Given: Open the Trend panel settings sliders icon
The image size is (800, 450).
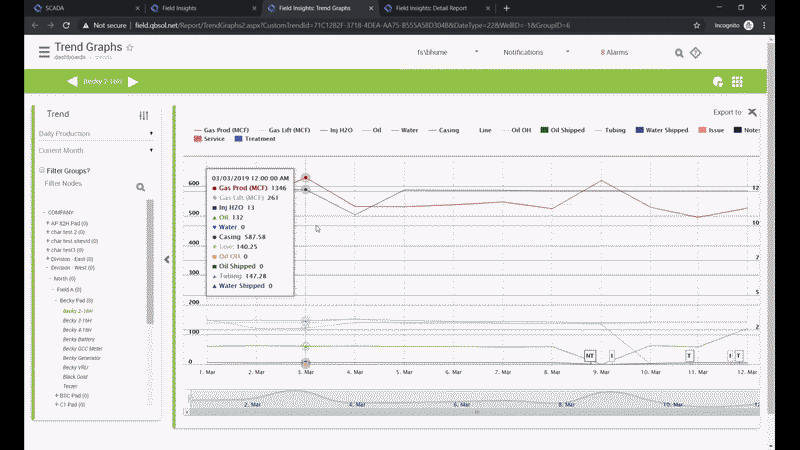Looking at the screenshot, I should (144, 115).
